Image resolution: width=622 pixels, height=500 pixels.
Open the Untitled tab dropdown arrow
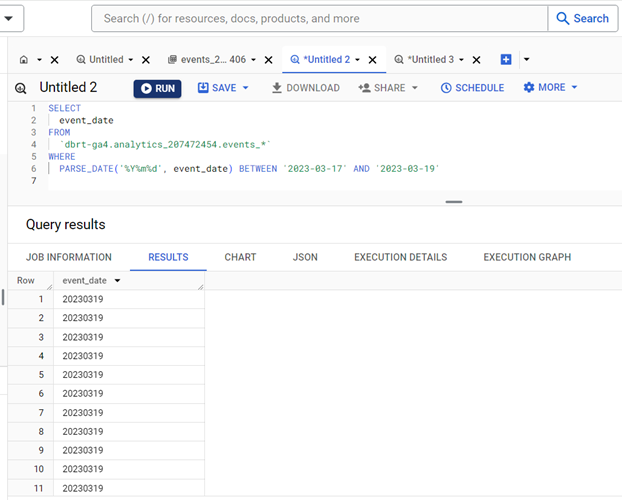coord(131,60)
